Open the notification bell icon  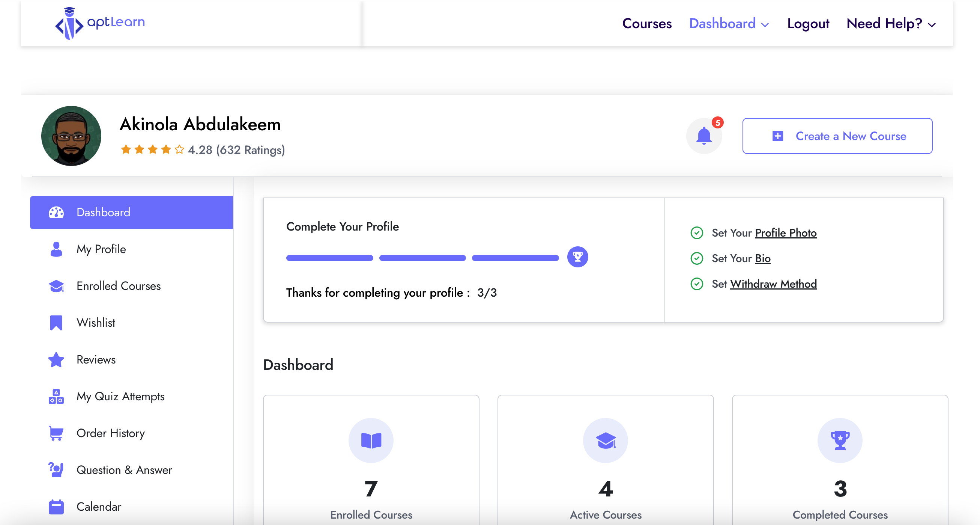click(x=704, y=136)
